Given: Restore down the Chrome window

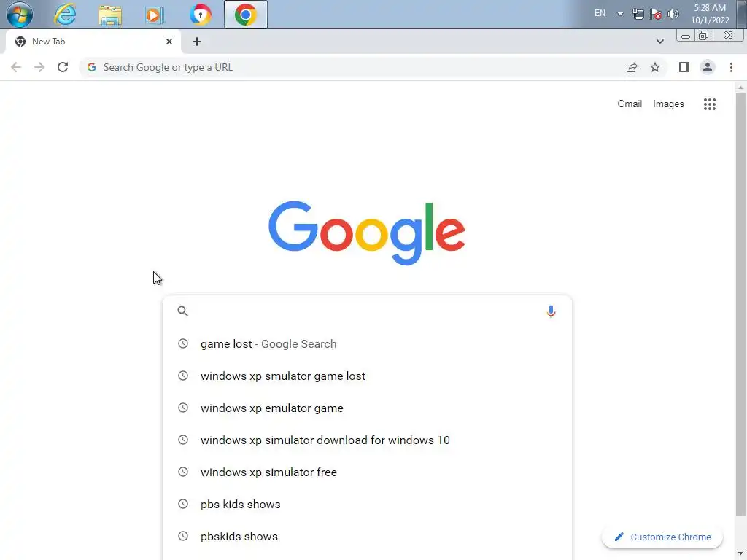Looking at the screenshot, I should 703,36.
